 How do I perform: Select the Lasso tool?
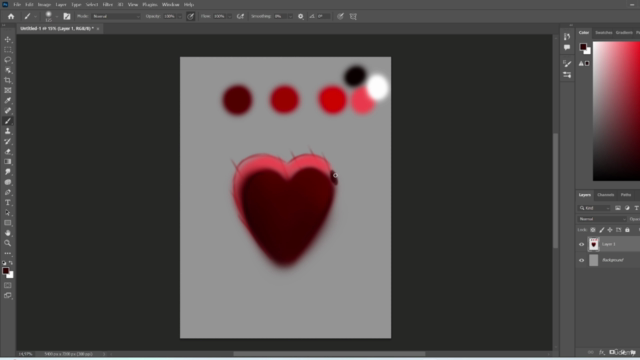pos(8,60)
